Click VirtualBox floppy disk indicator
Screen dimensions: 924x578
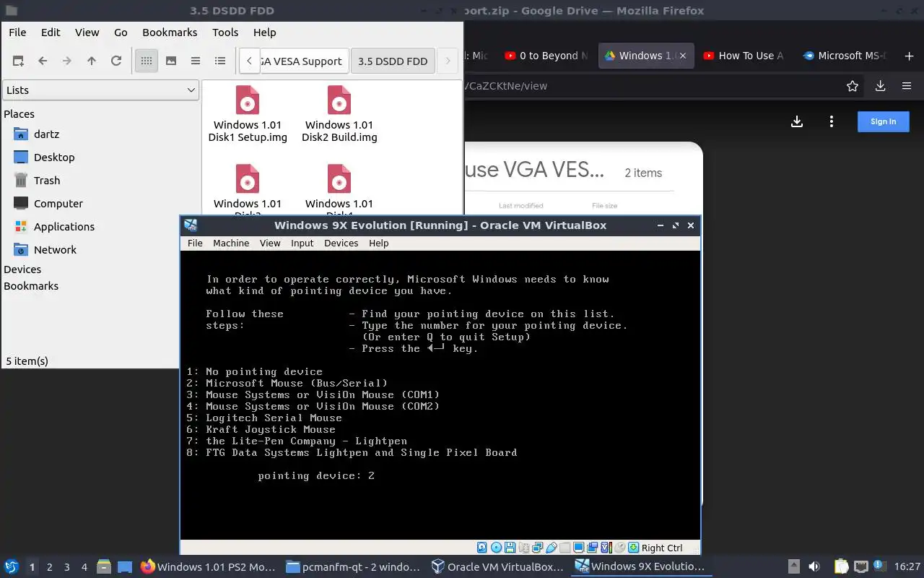click(x=510, y=548)
